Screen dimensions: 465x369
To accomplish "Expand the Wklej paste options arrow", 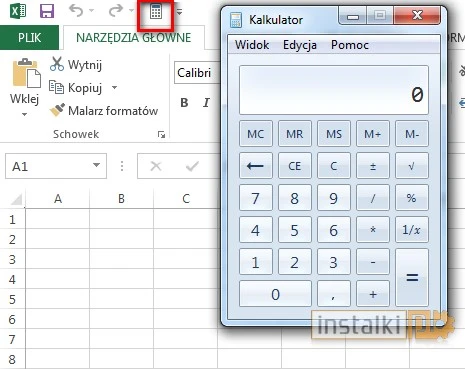I will coord(24,114).
